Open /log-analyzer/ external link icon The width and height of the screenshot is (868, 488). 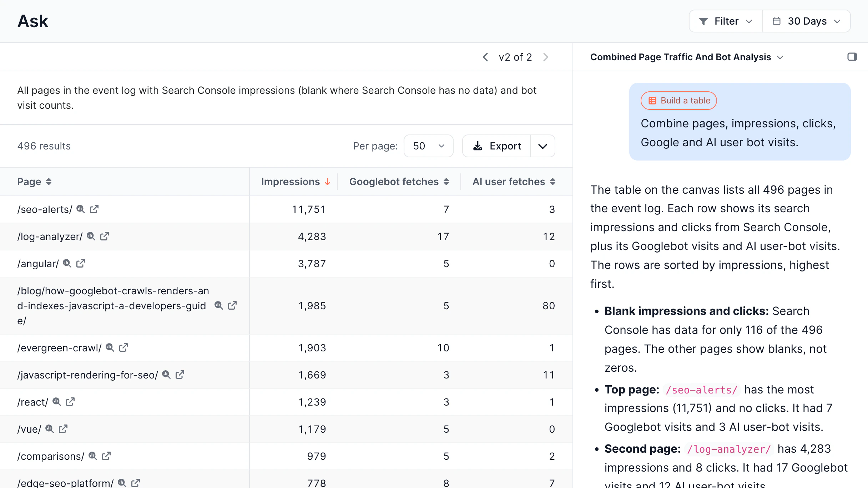(105, 236)
